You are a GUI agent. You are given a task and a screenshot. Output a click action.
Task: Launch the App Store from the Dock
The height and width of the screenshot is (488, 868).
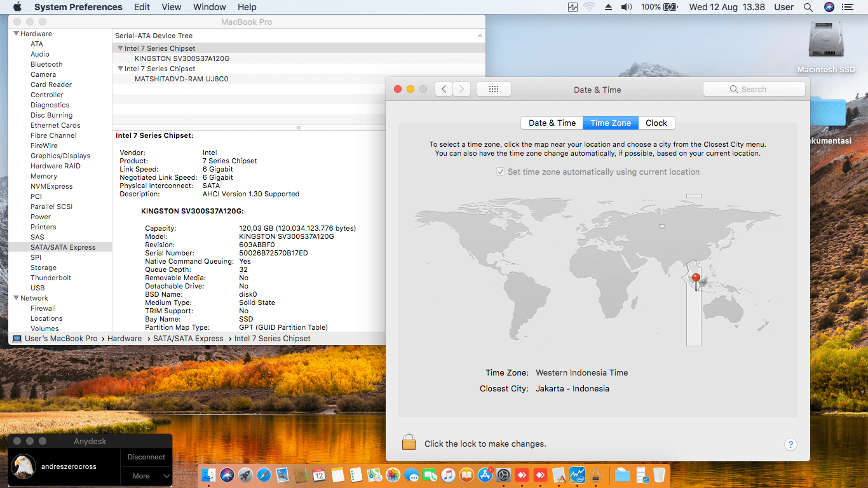[x=485, y=475]
